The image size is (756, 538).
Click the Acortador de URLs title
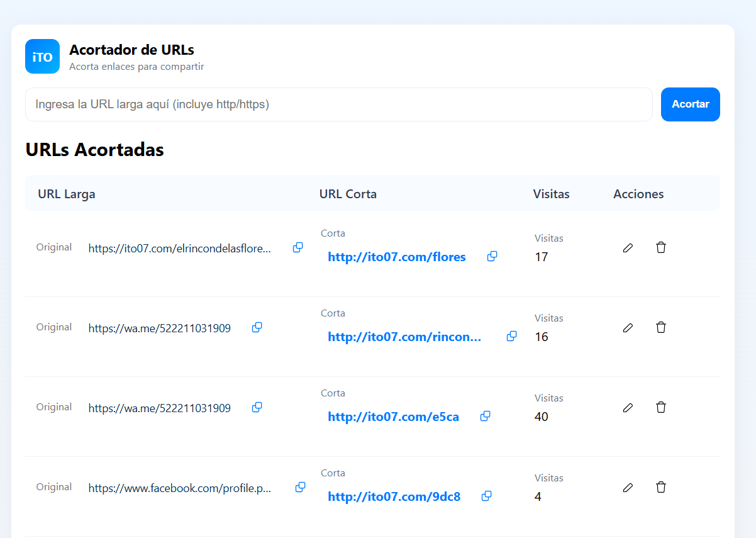click(x=131, y=50)
